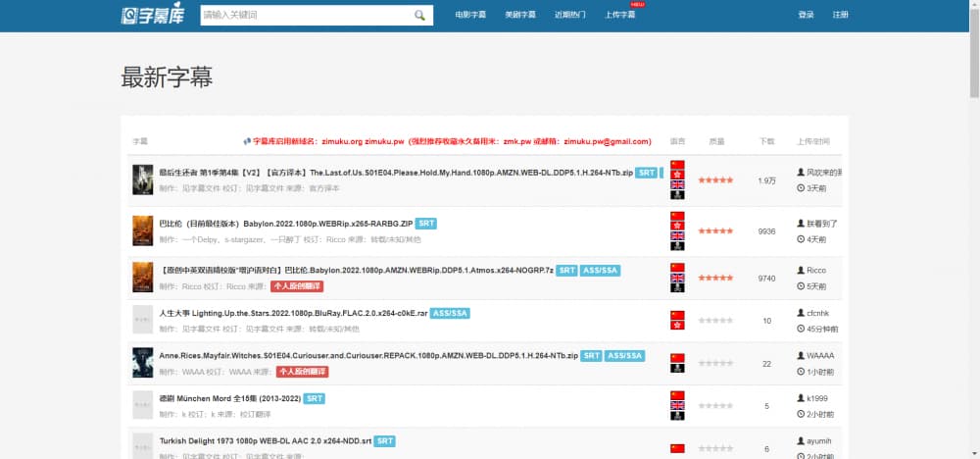This screenshot has width=980, height=459.
Task: Click SRT tag on Mayfair Witches row
Action: tap(591, 356)
